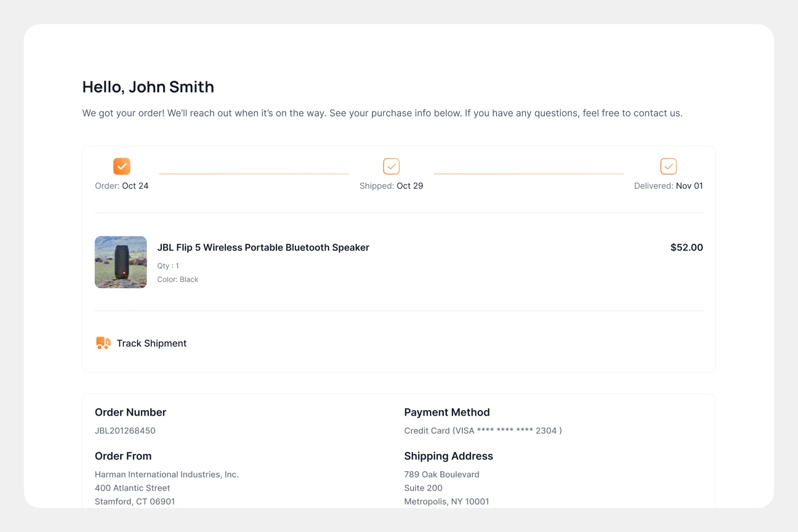Click the VISA credit card payment details
The image size is (798, 532).
[483, 430]
